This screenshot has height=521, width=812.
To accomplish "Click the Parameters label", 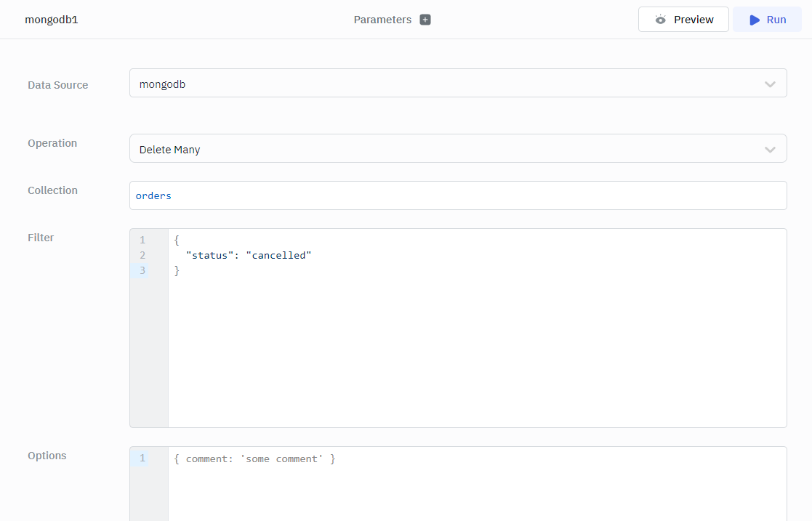I will pos(382,20).
